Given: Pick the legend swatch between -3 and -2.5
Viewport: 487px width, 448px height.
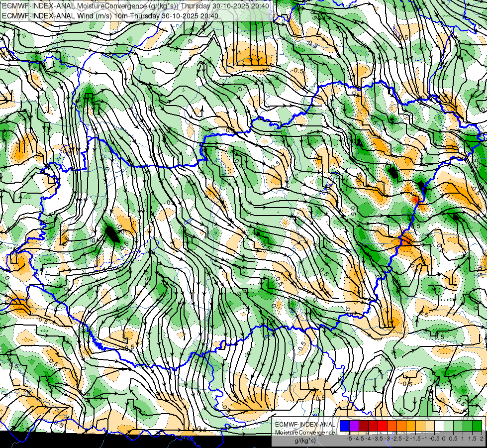Looking at the screenshot, I should [392, 426].
